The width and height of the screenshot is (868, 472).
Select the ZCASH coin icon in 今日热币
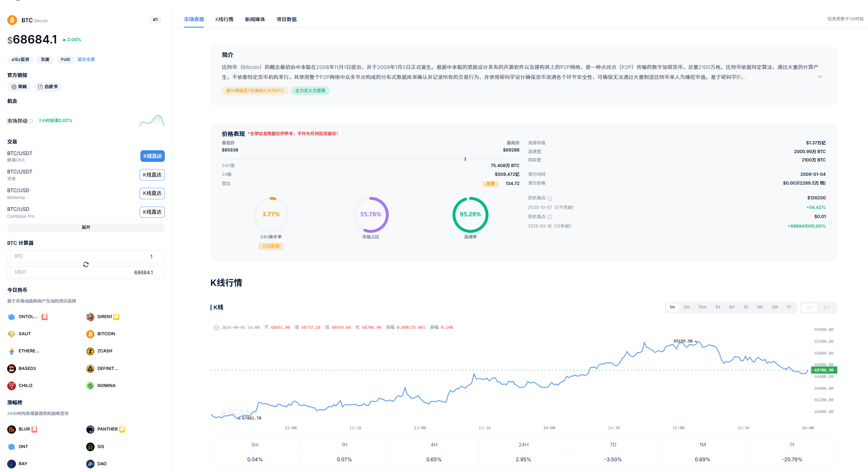pos(90,351)
